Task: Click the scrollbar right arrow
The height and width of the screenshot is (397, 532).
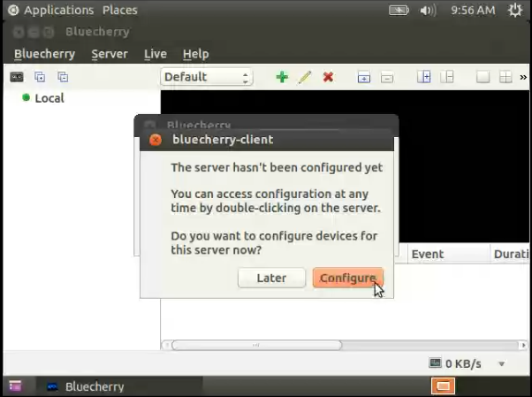Action: click(x=523, y=346)
